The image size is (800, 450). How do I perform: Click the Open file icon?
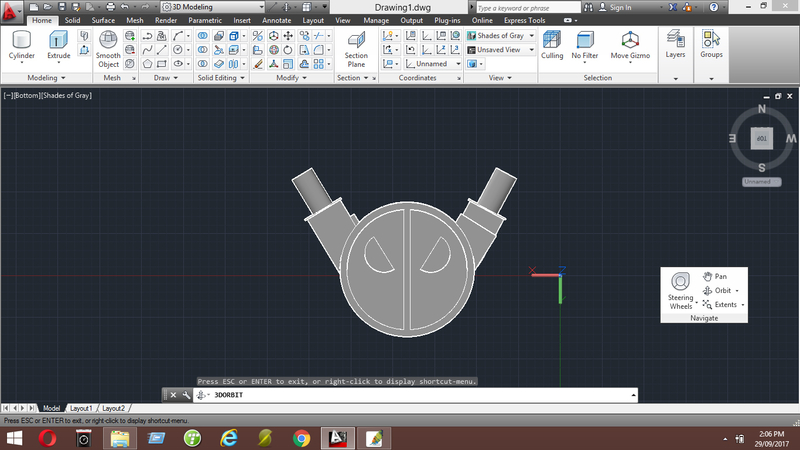(47, 7)
